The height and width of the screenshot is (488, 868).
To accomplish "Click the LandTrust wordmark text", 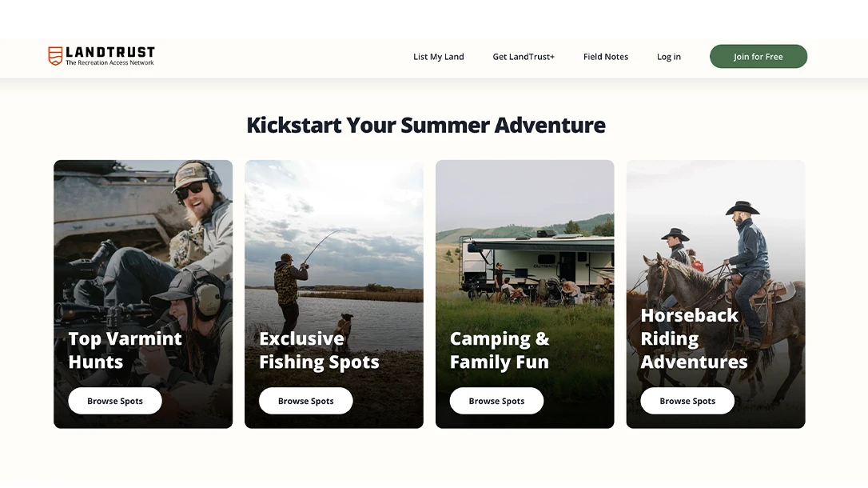I will 110,52.
